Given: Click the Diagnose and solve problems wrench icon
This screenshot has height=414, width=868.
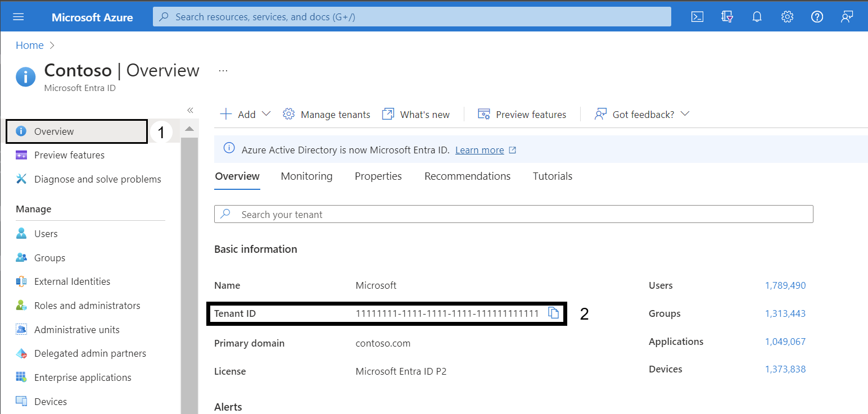Looking at the screenshot, I should point(21,179).
